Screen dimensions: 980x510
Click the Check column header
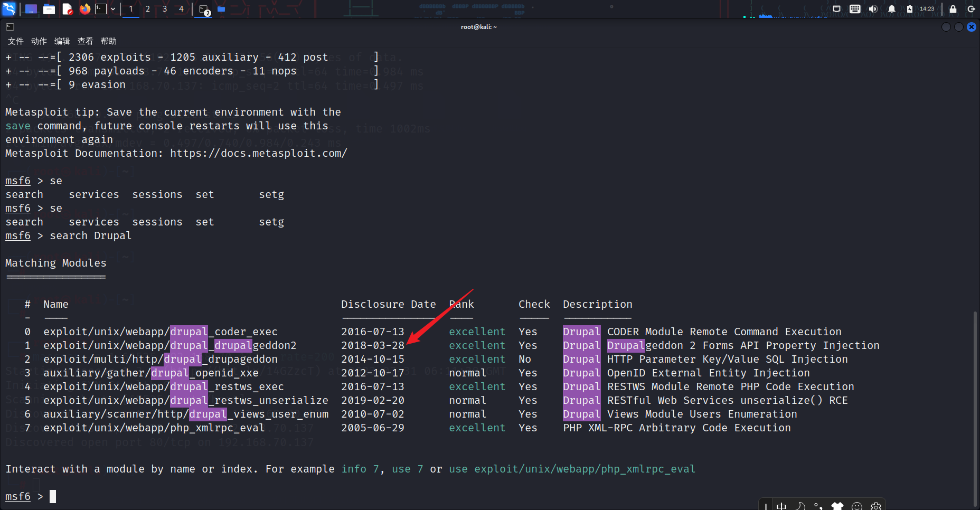point(534,304)
